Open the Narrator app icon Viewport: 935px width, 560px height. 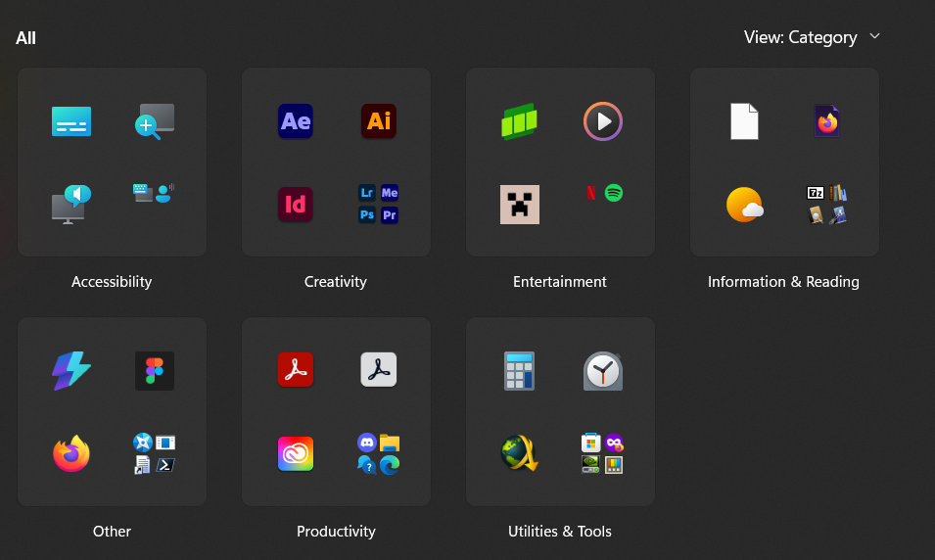(x=71, y=205)
